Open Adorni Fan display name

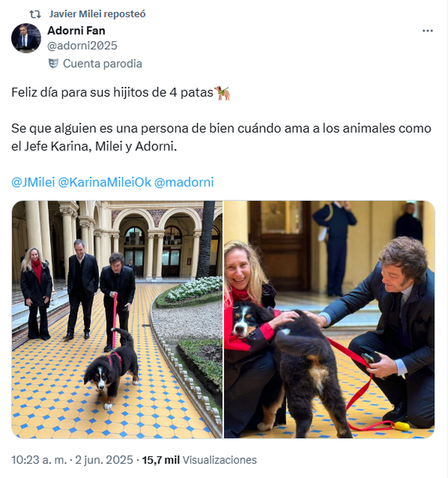click(76, 31)
